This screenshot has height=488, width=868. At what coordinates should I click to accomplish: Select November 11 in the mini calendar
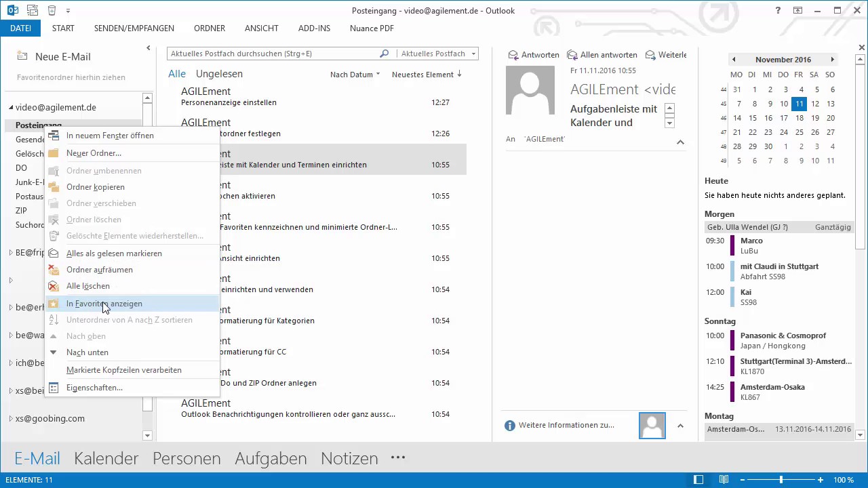(800, 104)
